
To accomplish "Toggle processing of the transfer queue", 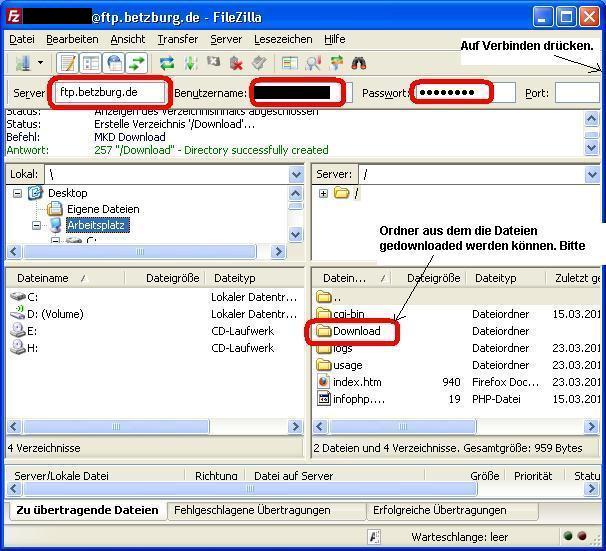I will [x=191, y=63].
